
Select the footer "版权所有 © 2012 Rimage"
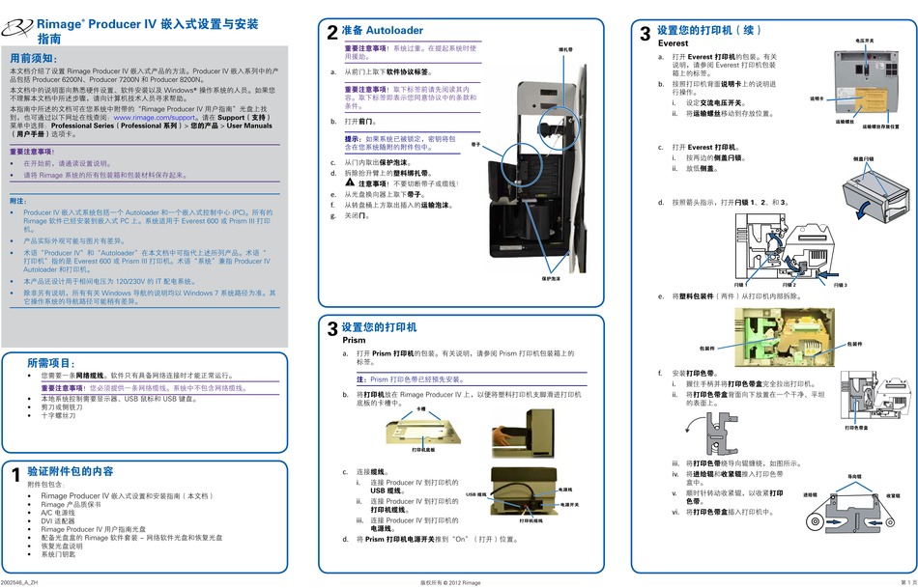(450, 583)
